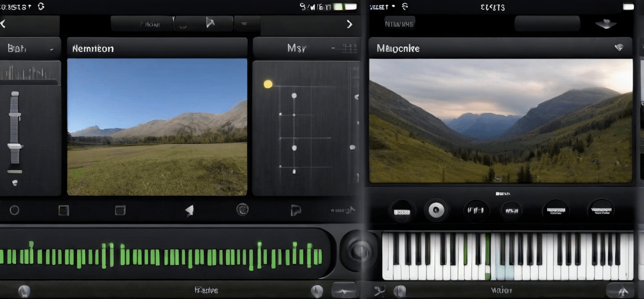Click the yellow dot in the Msy graph
The width and height of the screenshot is (644, 299).
tap(268, 84)
